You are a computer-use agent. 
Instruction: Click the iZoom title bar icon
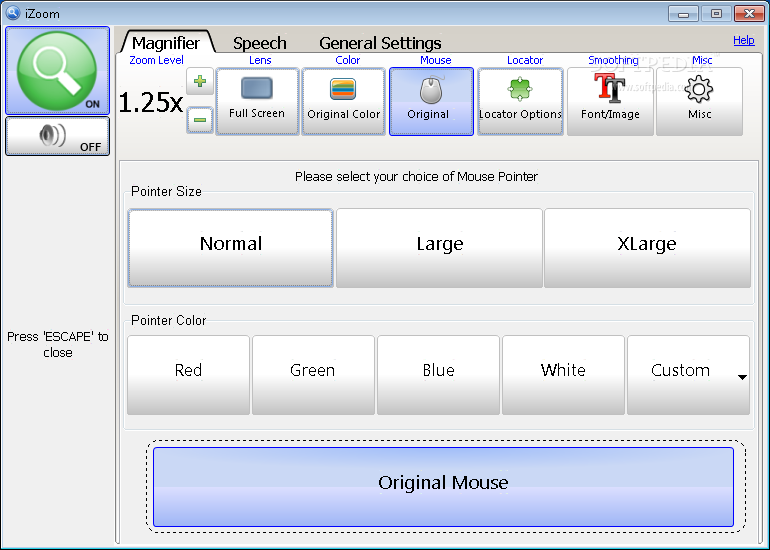(x=12, y=12)
